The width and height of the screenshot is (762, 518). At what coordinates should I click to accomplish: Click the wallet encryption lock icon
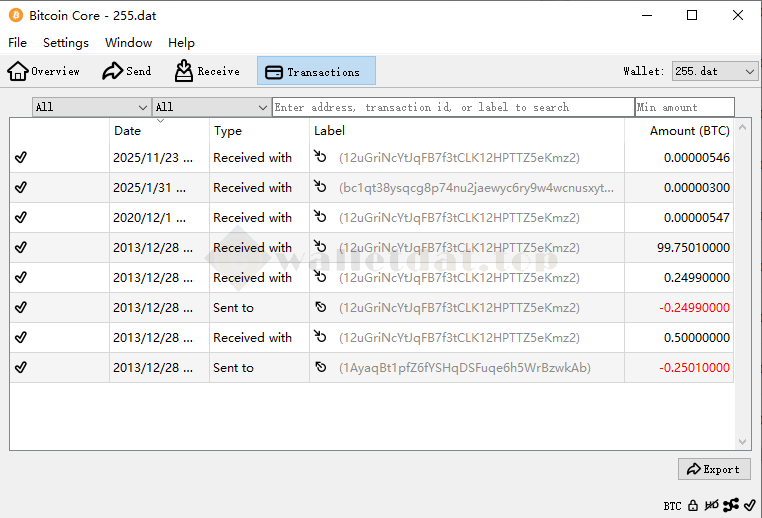693,506
